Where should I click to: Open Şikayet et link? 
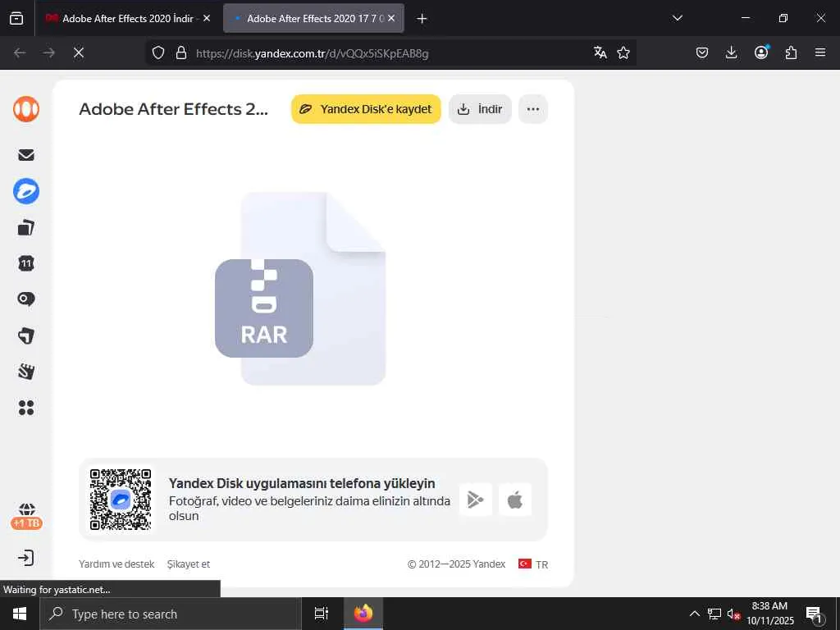pos(189,564)
